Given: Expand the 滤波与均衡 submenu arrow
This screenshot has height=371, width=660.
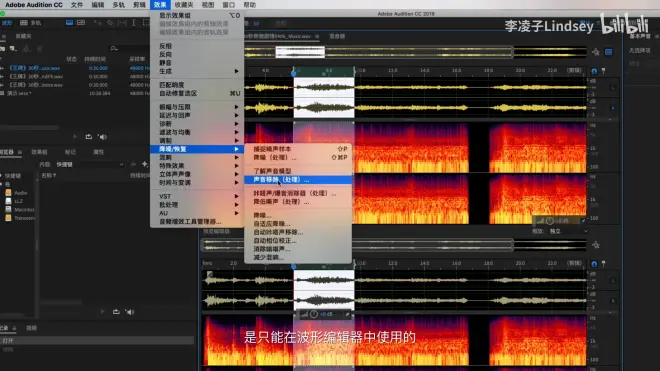Looking at the screenshot, I should pos(237,132).
